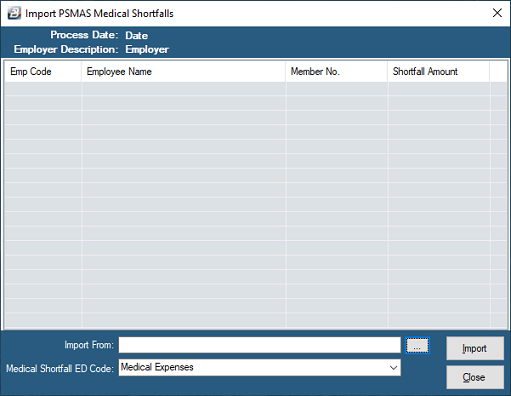Focus the Import From text field

tap(260, 345)
